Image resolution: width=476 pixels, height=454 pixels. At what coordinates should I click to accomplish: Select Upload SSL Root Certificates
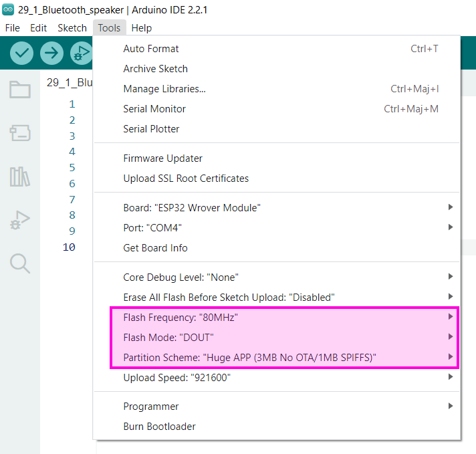pyautogui.click(x=277, y=179)
